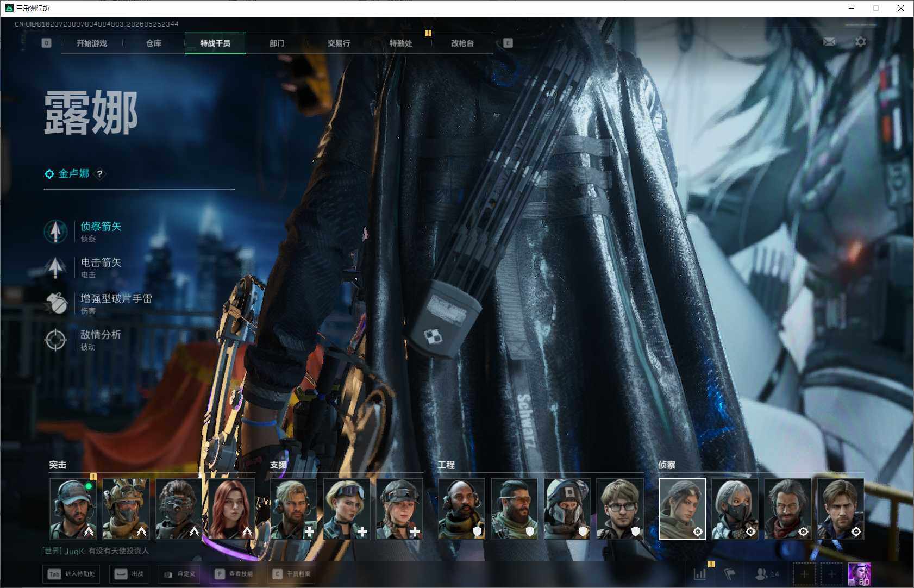Choose the 突击 operator with eyepiece goggles

pyautogui.click(x=178, y=509)
